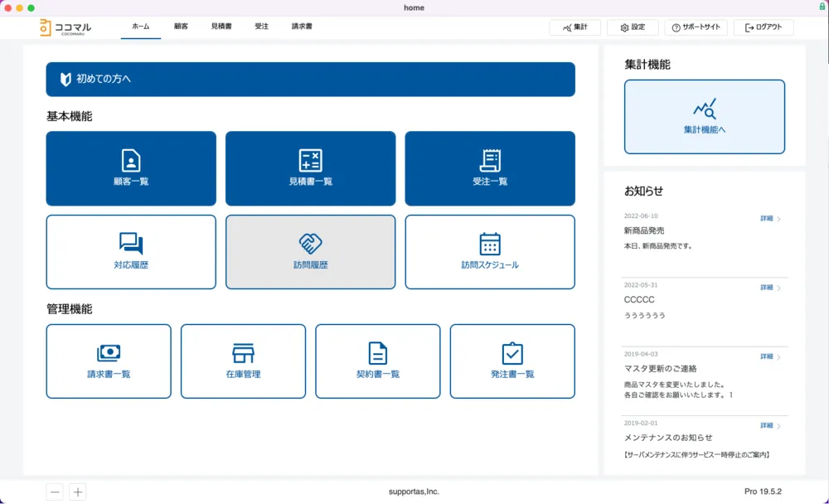
Task: Switch to the 顧客 tab
Action: [x=181, y=27]
